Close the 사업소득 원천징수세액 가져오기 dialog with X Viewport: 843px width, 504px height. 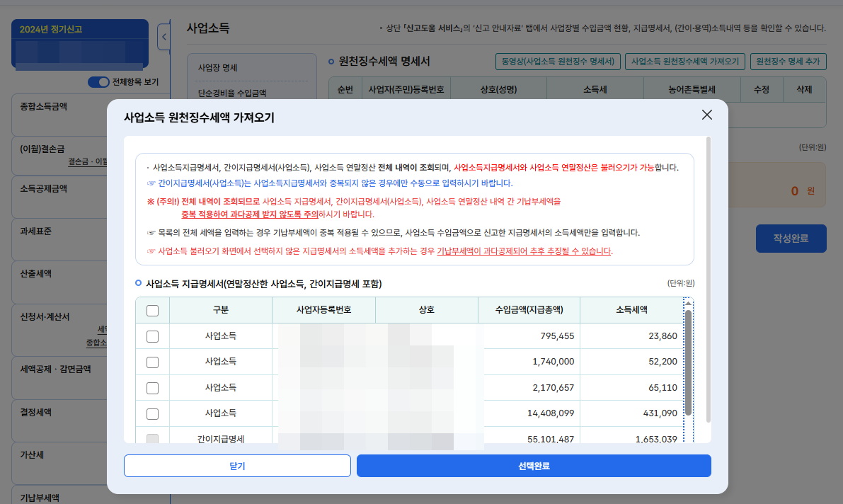point(706,115)
